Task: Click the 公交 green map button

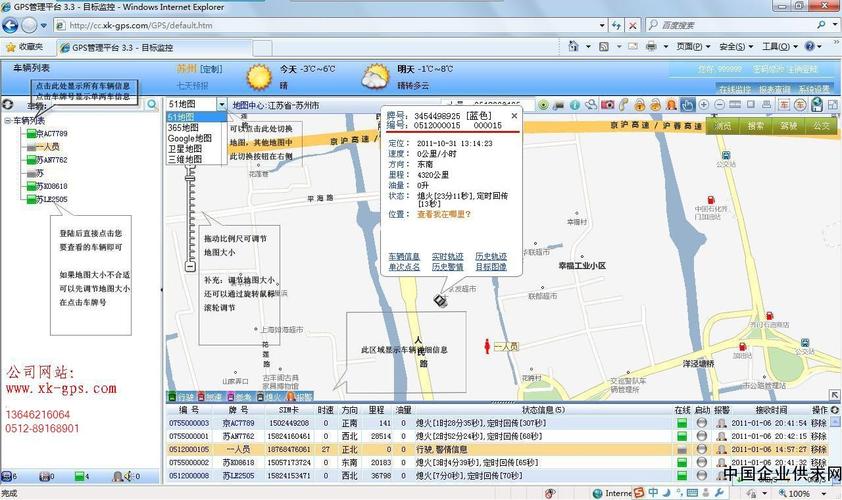Action: click(x=821, y=126)
